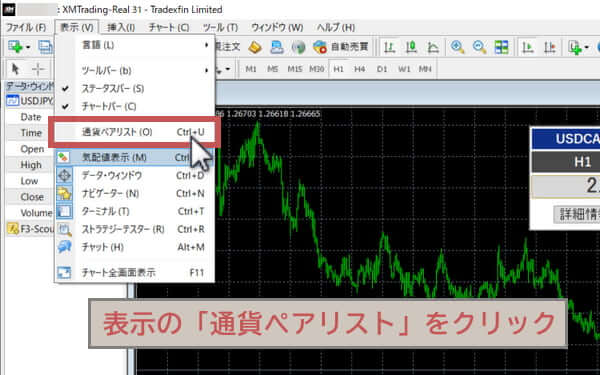Click the zoom out magnifier icon
Image resolution: width=600 pixels, height=375 pixels.
coord(479,47)
